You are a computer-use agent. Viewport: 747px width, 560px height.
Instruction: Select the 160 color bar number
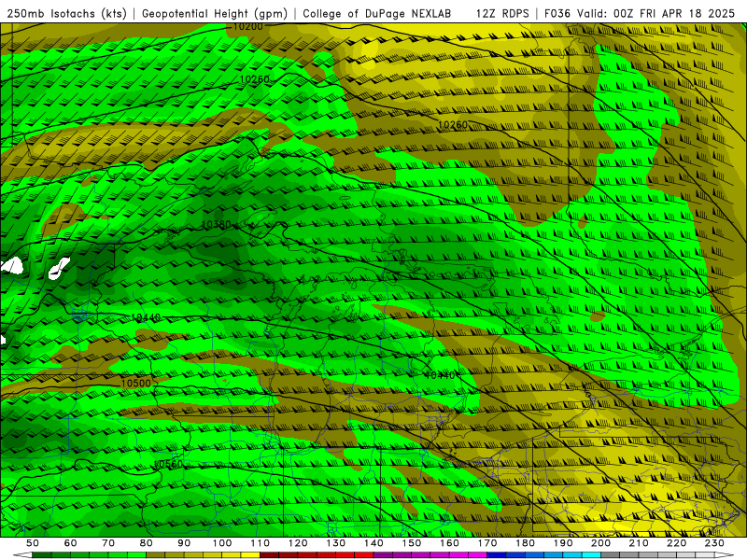(x=449, y=543)
